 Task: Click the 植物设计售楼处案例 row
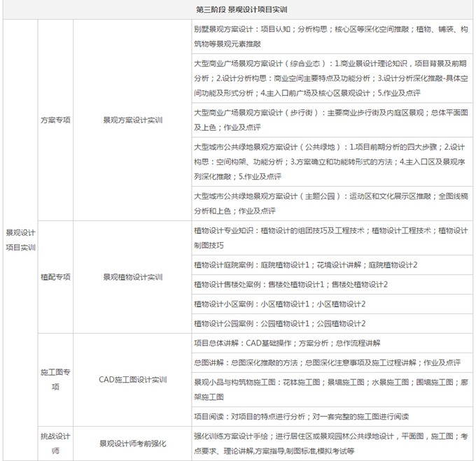pyautogui.click(x=332, y=284)
